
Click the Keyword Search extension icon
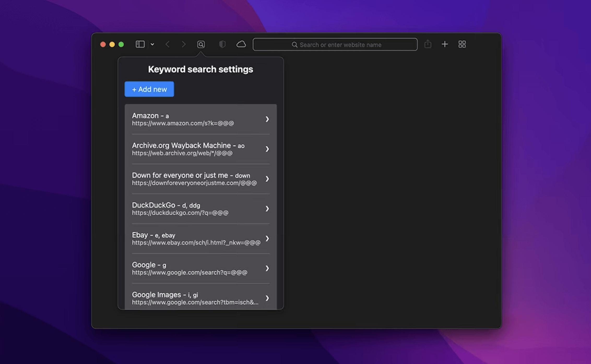(x=201, y=44)
